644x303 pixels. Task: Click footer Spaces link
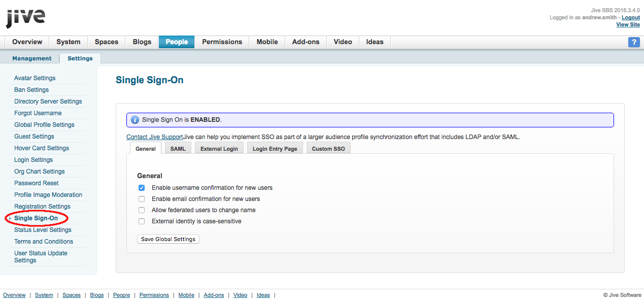click(72, 295)
